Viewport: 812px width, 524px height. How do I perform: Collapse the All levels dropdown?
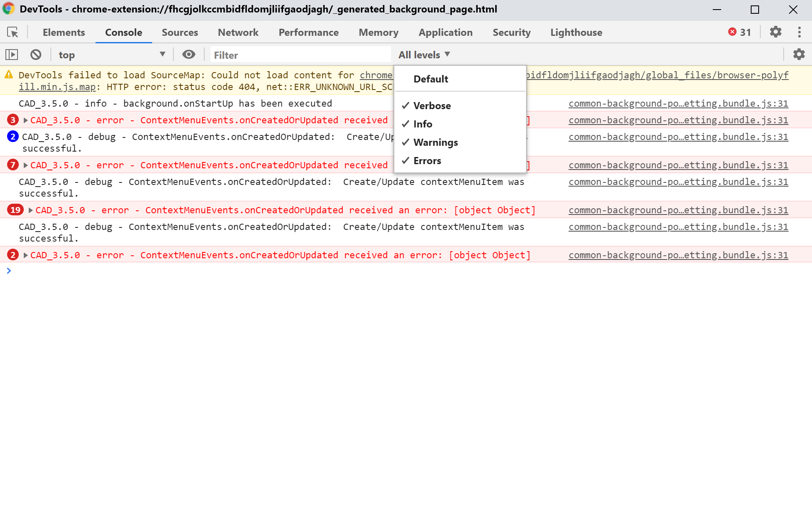[x=424, y=55]
